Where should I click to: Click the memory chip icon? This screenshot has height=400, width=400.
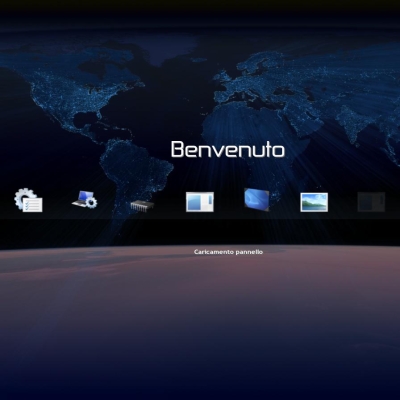tap(142, 205)
